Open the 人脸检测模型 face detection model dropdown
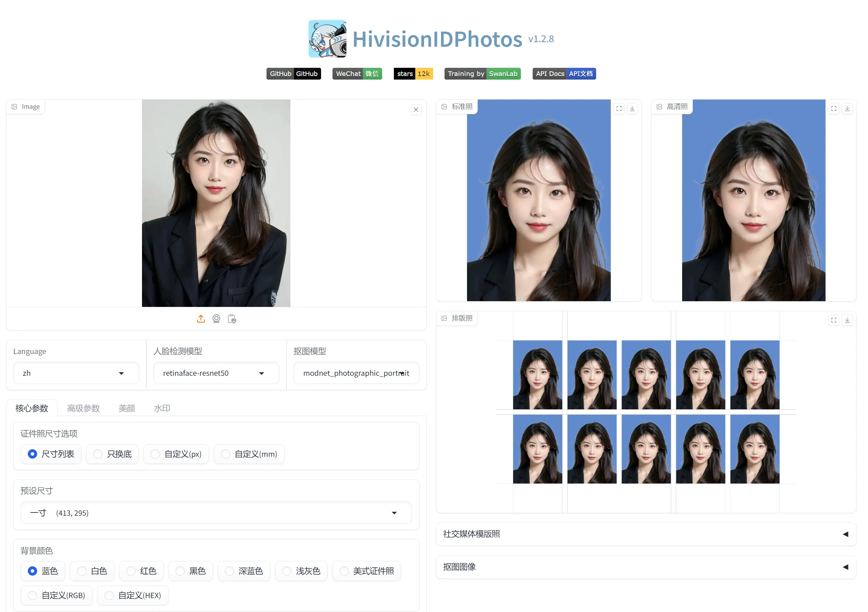 pyautogui.click(x=215, y=373)
